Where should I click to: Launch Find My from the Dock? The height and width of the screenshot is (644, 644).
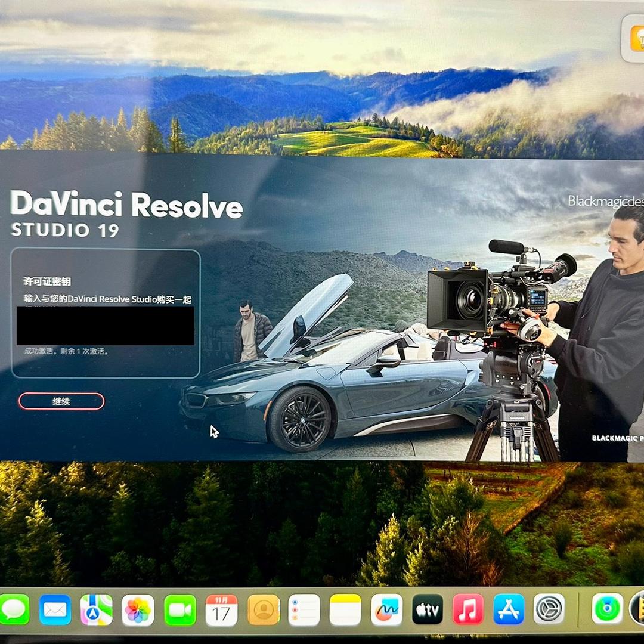607,609
